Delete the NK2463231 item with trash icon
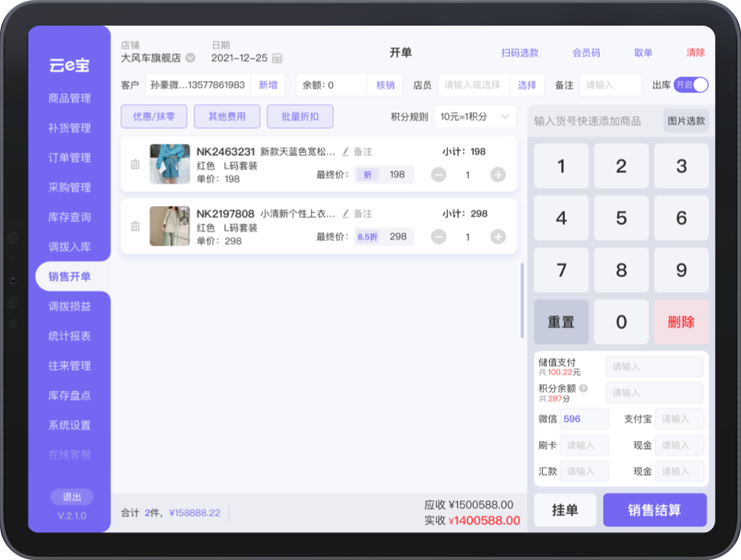 [x=135, y=164]
